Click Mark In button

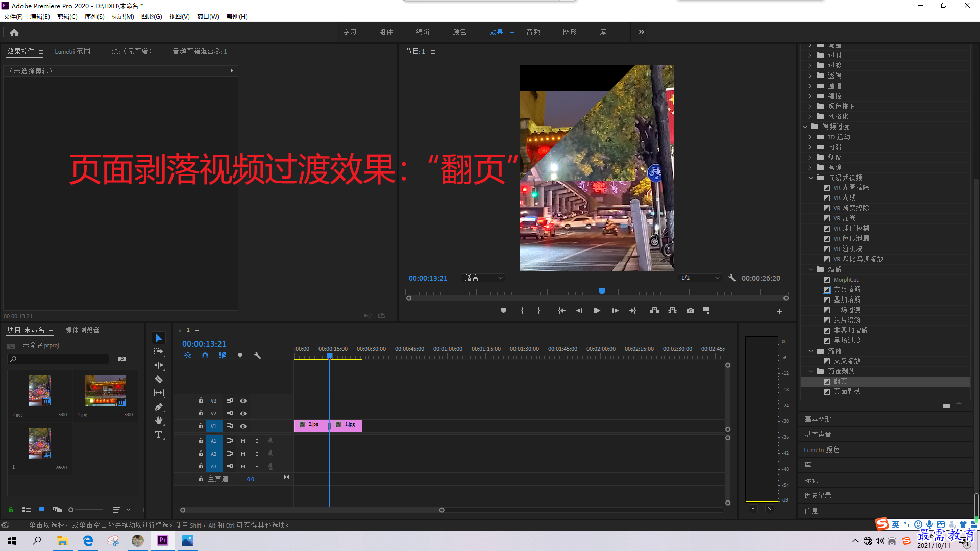click(x=522, y=311)
